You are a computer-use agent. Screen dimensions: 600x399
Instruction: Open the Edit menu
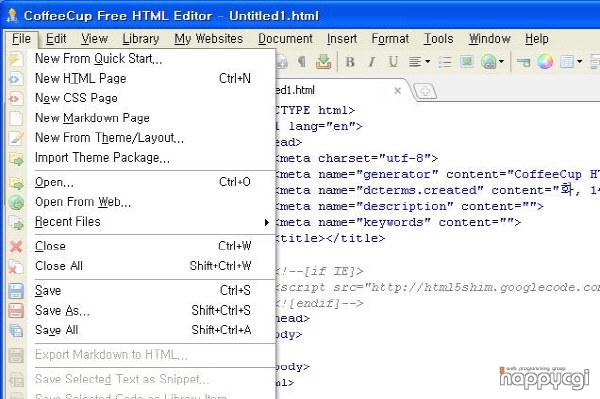(56, 39)
